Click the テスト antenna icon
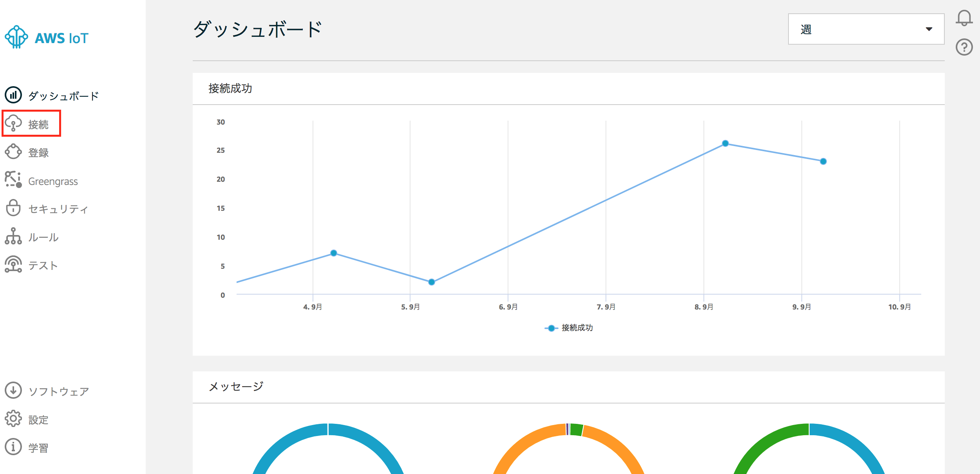This screenshot has height=474, width=980. [13, 264]
